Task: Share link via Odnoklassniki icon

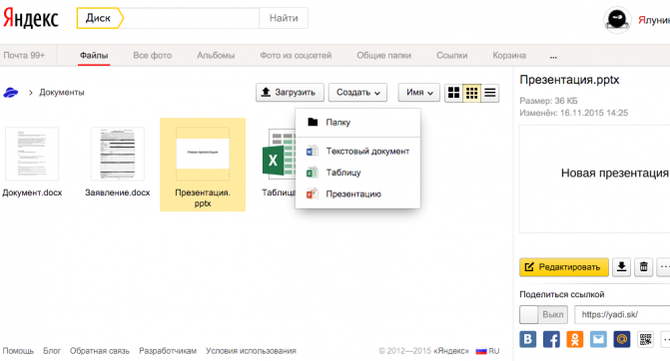Action: [x=575, y=340]
